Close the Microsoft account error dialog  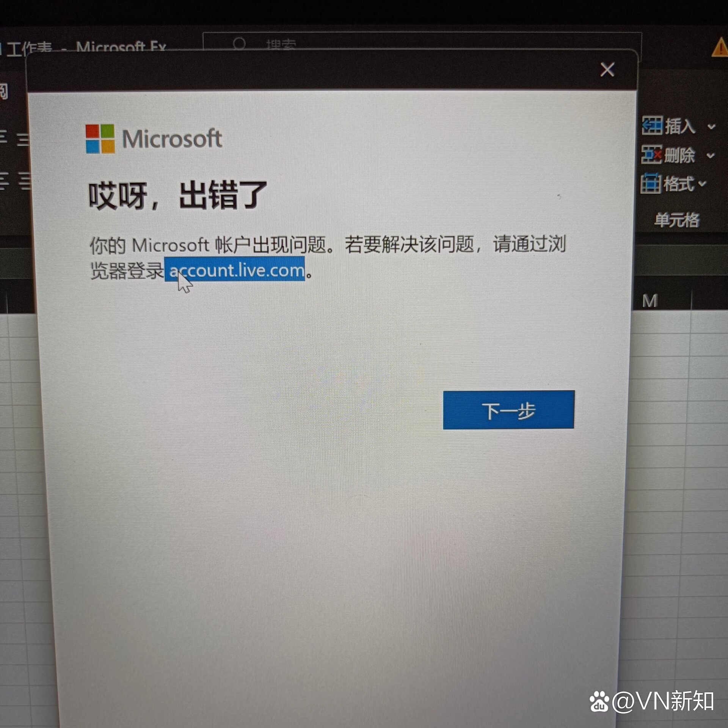coord(607,70)
